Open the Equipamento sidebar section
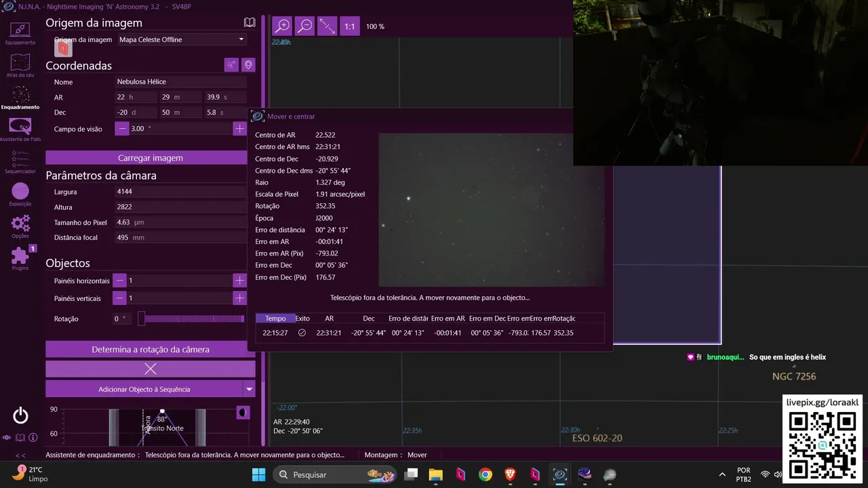 coord(20,33)
